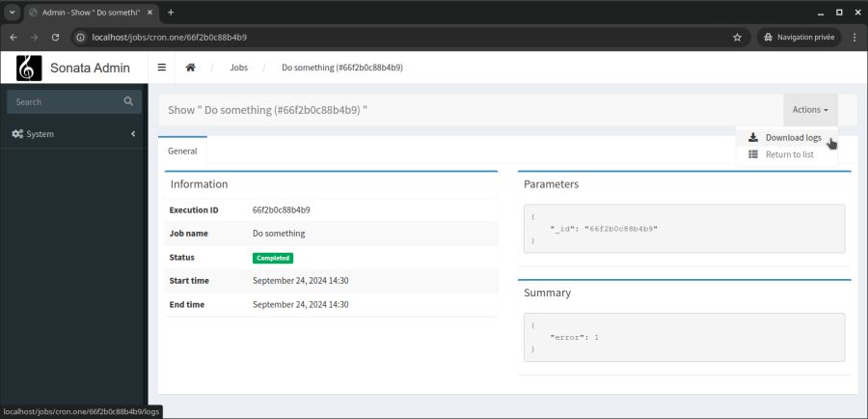This screenshot has height=419, width=868.
Task: Click the Parameters panel heading
Action: point(552,184)
